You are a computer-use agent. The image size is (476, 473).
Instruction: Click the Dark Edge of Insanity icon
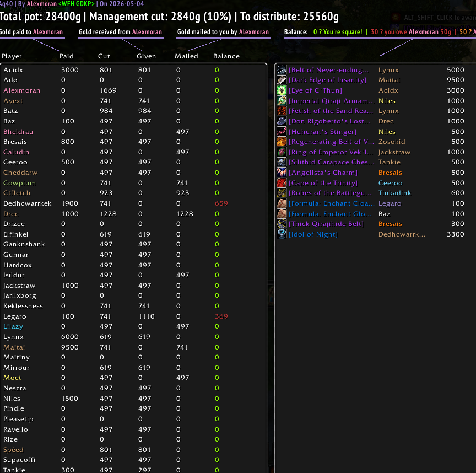click(x=282, y=80)
